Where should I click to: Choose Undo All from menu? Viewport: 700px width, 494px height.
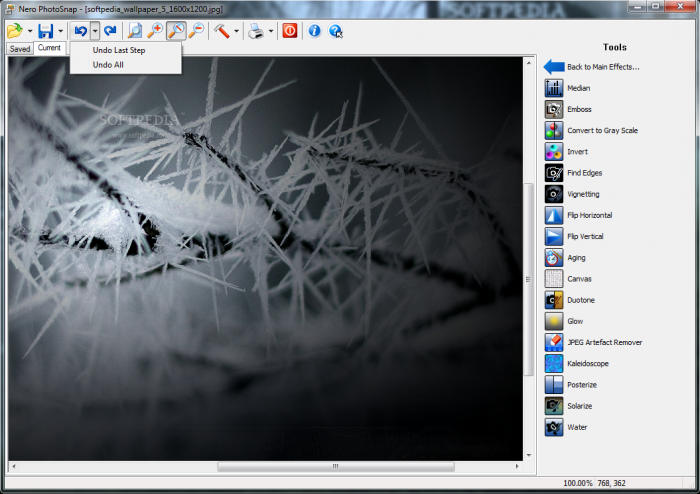coord(108,65)
